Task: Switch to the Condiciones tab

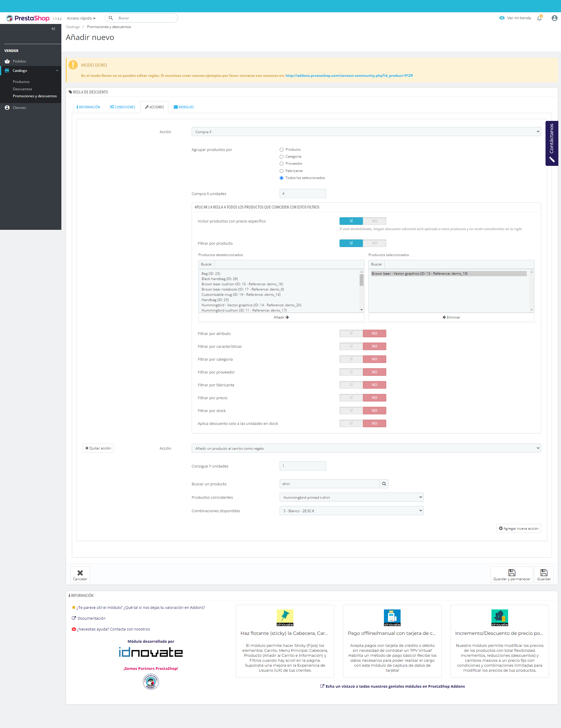Action: point(122,107)
